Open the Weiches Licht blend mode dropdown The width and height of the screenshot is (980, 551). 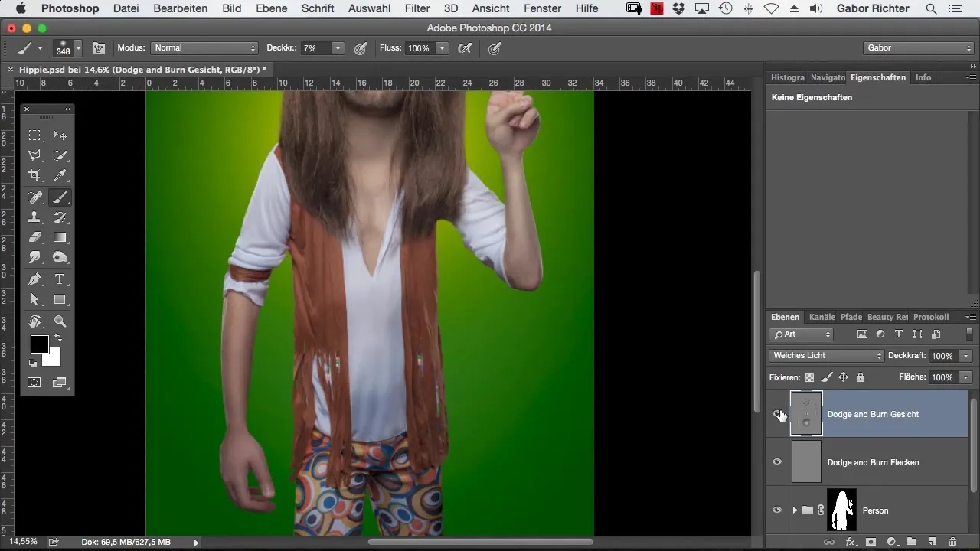click(x=826, y=356)
